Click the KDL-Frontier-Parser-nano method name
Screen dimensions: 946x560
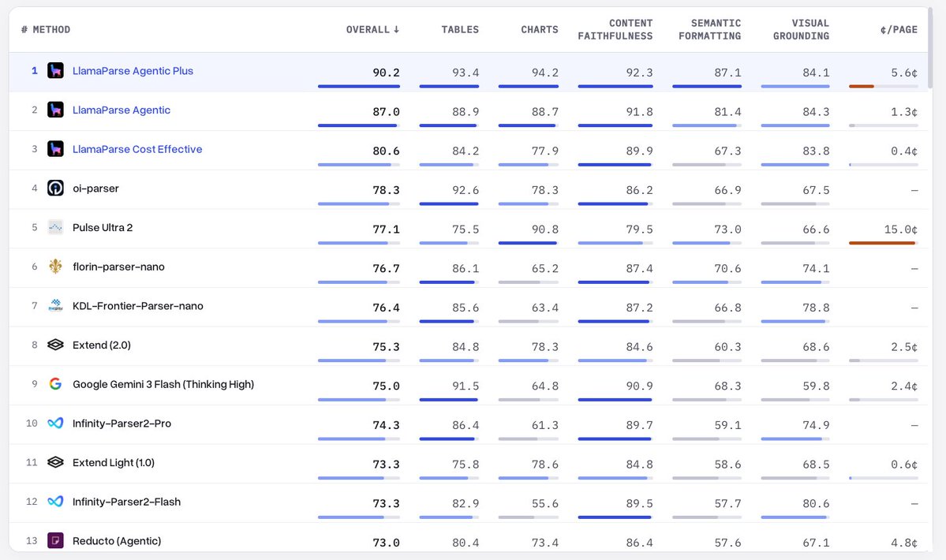137,305
